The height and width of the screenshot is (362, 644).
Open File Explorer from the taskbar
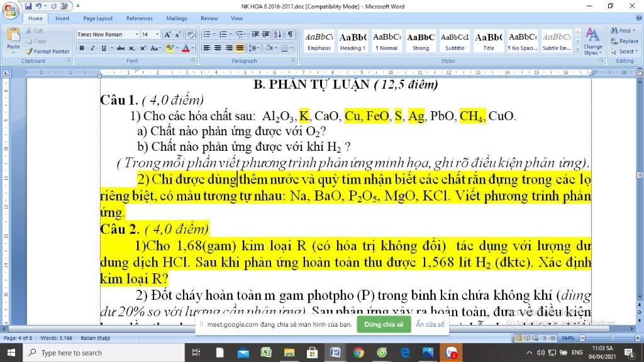click(289, 353)
